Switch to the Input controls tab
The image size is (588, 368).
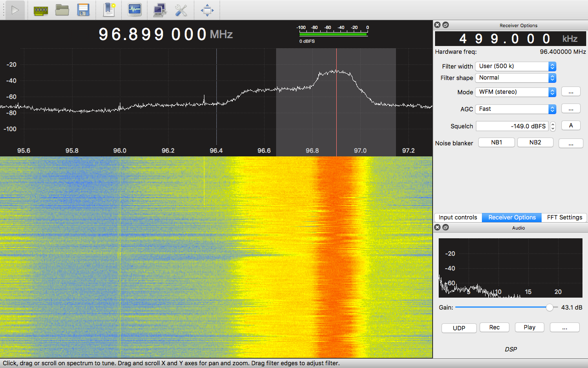(x=458, y=218)
